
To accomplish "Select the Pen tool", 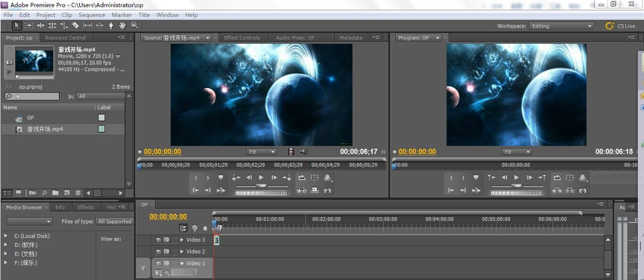I will [111, 25].
